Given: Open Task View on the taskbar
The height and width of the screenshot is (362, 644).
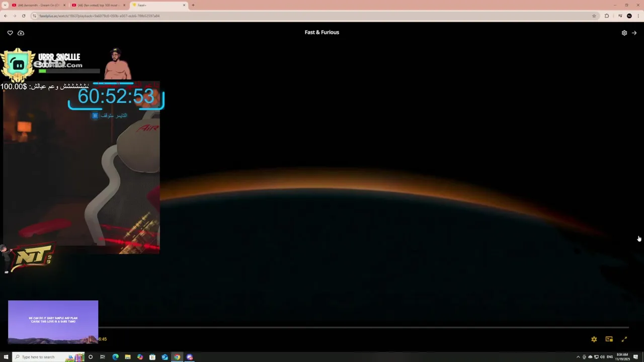Looking at the screenshot, I should [103, 357].
